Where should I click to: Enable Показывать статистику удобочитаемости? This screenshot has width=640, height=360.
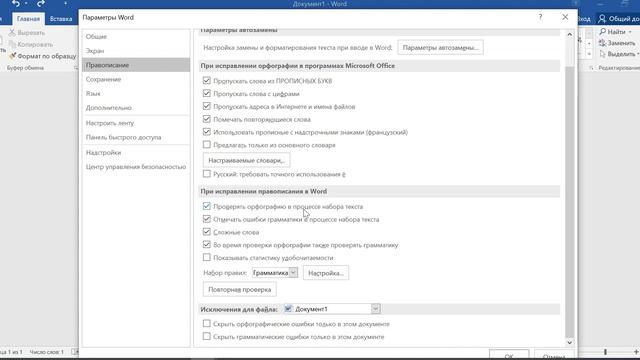[207, 258]
